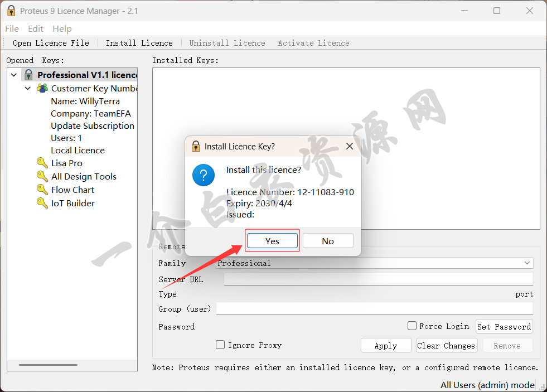547x392 pixels.
Task: Maximize the Licence Manager window
Action: 497,11
